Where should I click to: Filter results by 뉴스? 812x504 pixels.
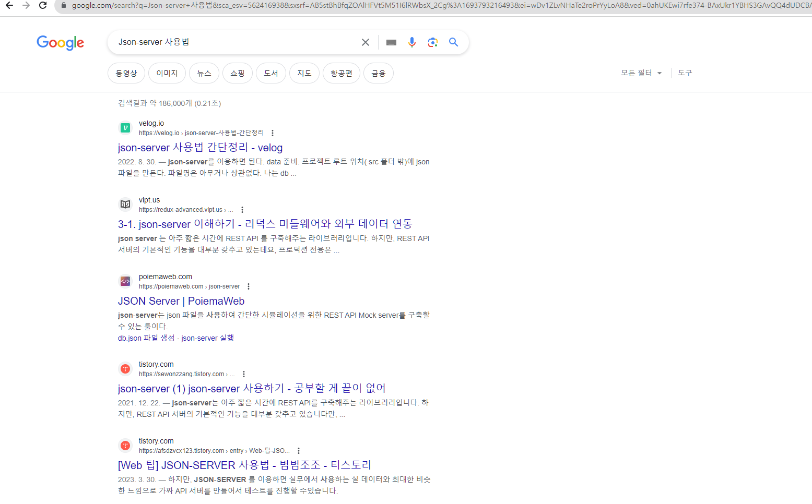click(204, 73)
